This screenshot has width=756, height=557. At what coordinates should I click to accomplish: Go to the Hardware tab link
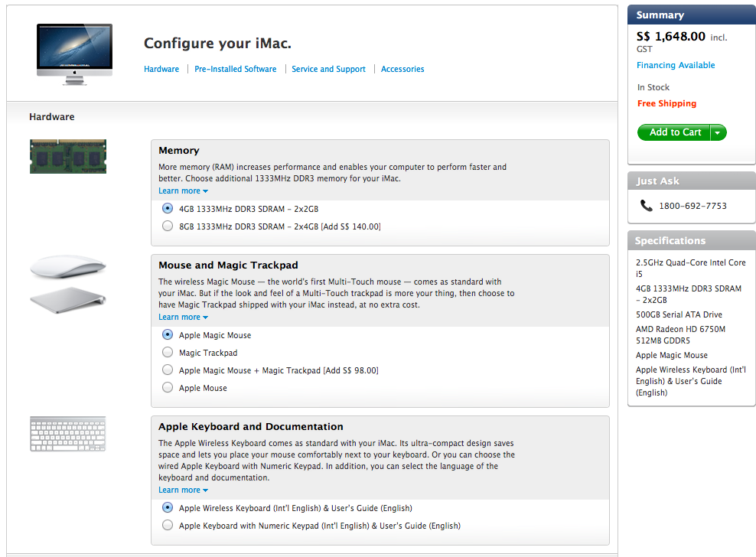161,69
